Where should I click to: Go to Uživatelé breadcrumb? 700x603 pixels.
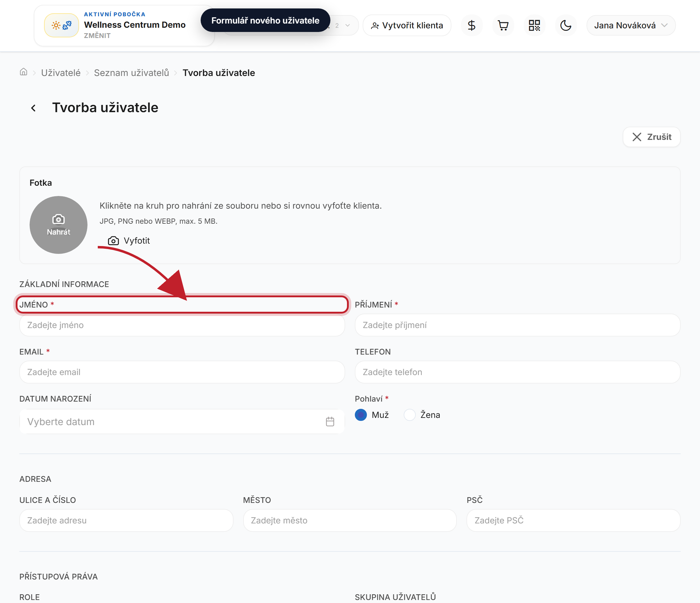(x=61, y=73)
